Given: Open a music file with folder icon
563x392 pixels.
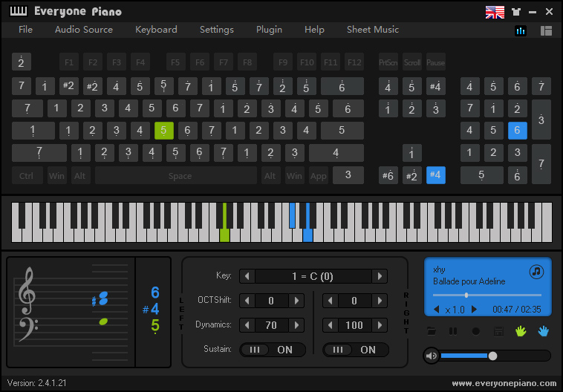Looking at the screenshot, I should point(432,330).
